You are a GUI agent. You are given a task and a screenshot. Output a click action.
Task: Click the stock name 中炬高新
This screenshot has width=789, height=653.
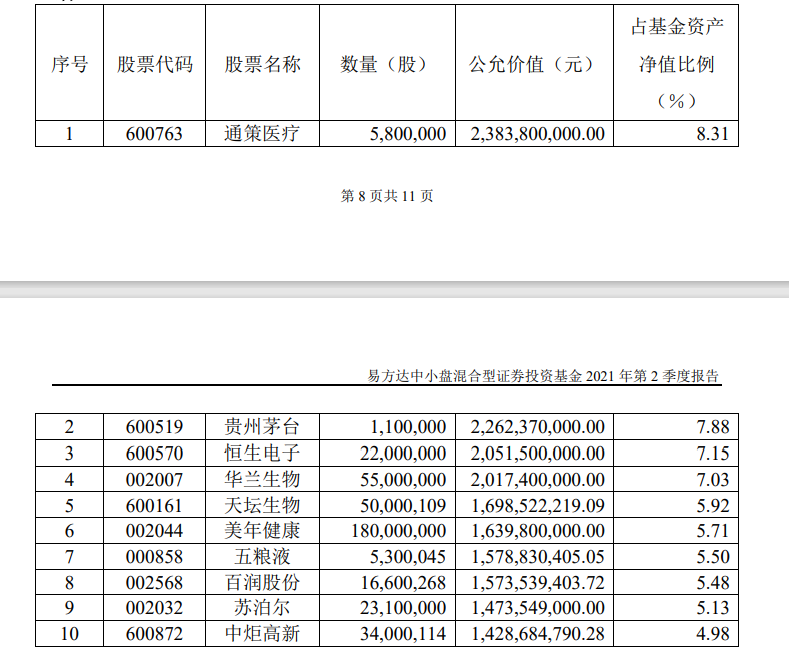[x=262, y=633]
